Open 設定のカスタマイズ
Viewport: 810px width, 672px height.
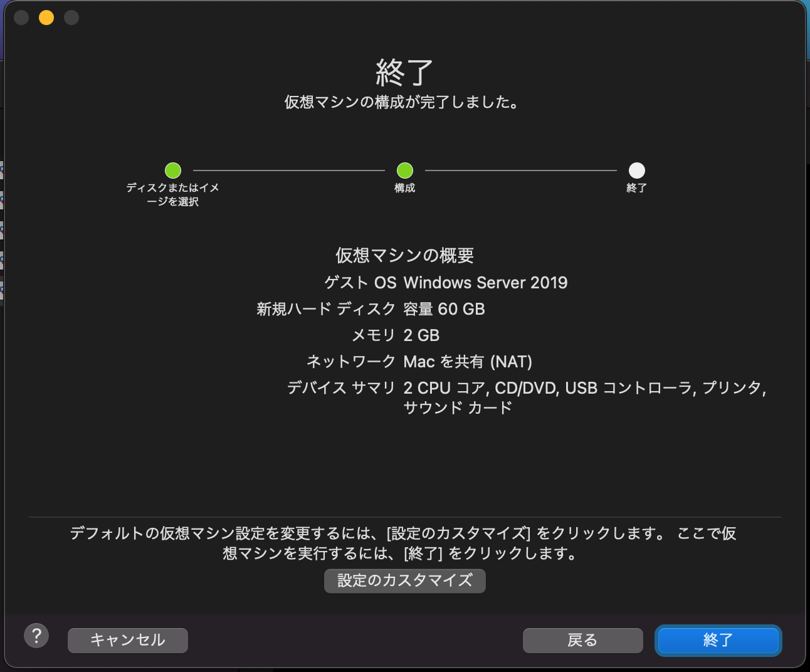405,580
